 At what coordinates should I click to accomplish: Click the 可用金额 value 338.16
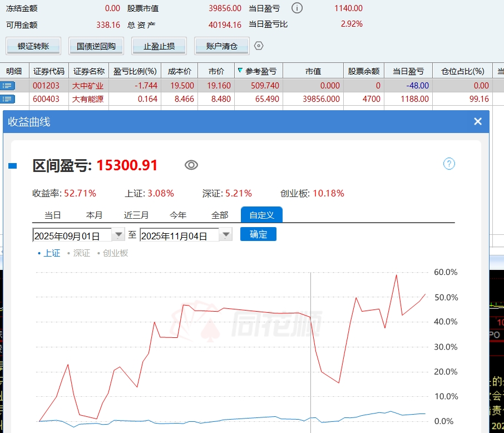(x=108, y=25)
